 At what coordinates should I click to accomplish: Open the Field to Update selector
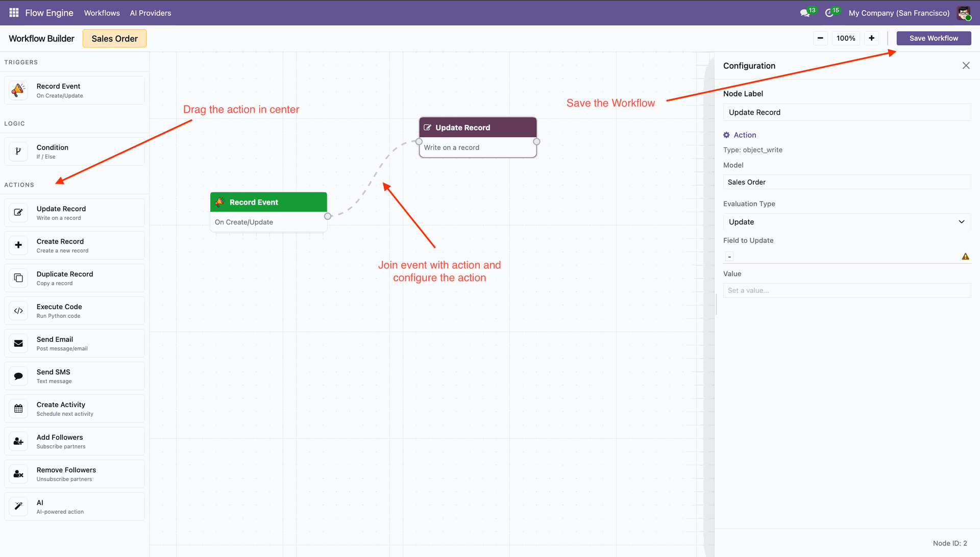click(842, 257)
